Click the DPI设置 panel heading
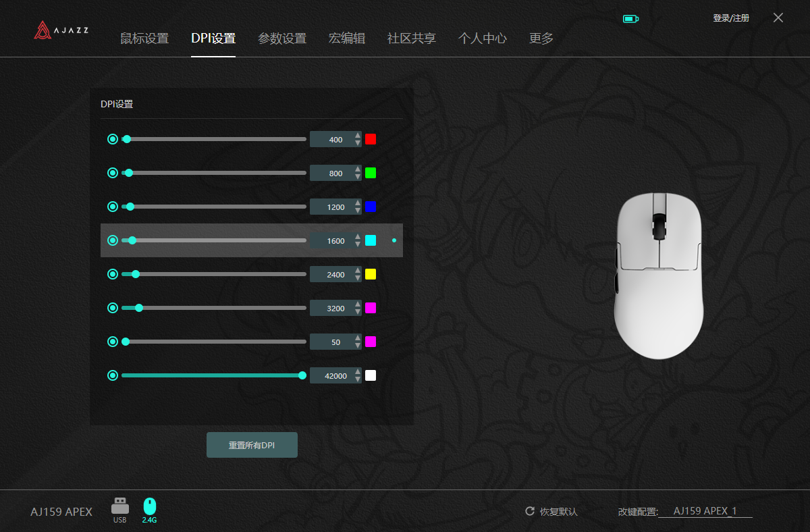810x532 pixels. [x=117, y=105]
